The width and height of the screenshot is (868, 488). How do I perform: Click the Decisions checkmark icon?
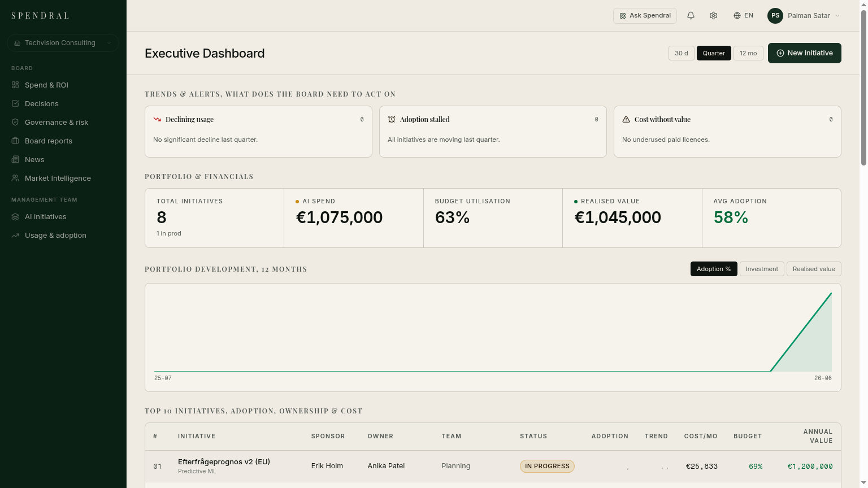15,103
